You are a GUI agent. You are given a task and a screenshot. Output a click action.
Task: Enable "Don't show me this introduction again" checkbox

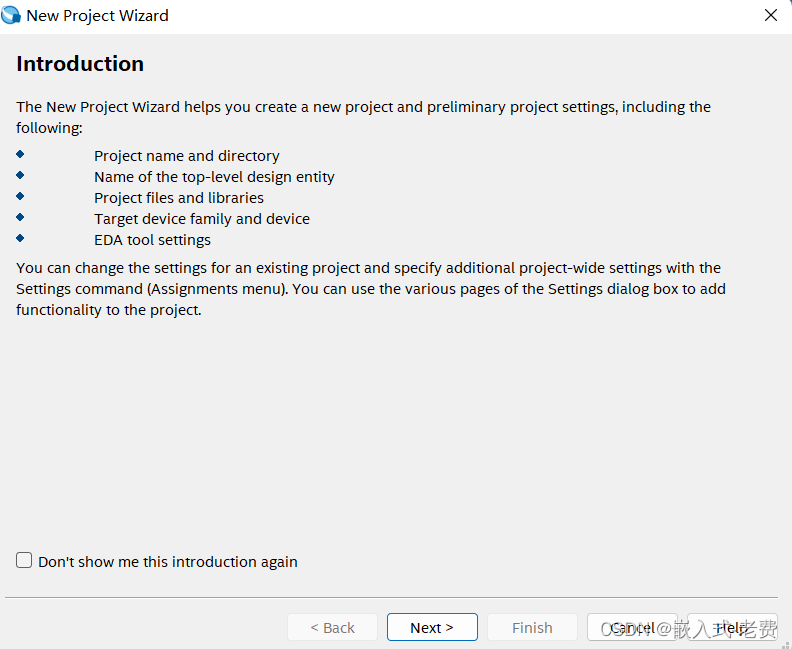pos(24,561)
